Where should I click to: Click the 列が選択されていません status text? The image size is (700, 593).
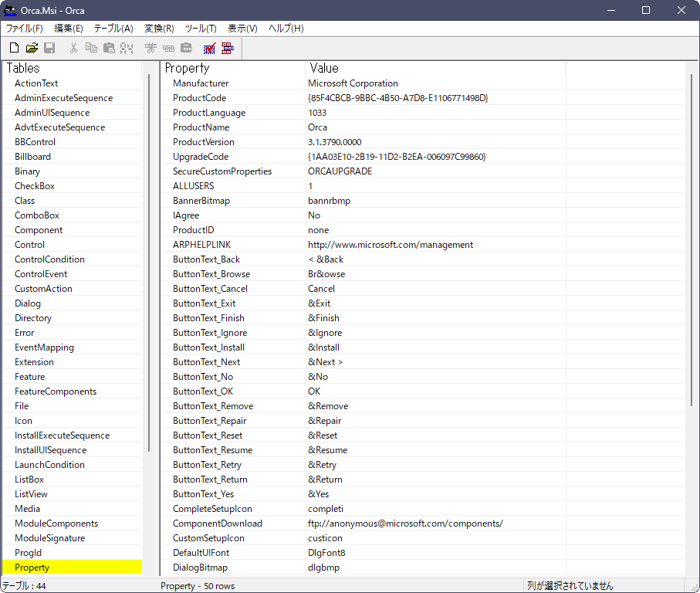[570, 586]
